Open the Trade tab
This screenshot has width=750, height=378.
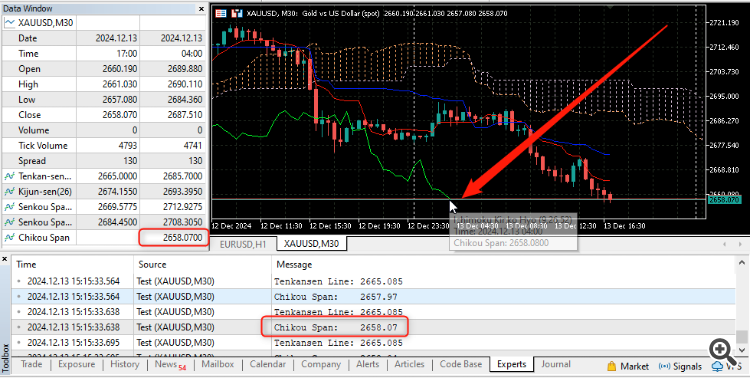point(32,365)
